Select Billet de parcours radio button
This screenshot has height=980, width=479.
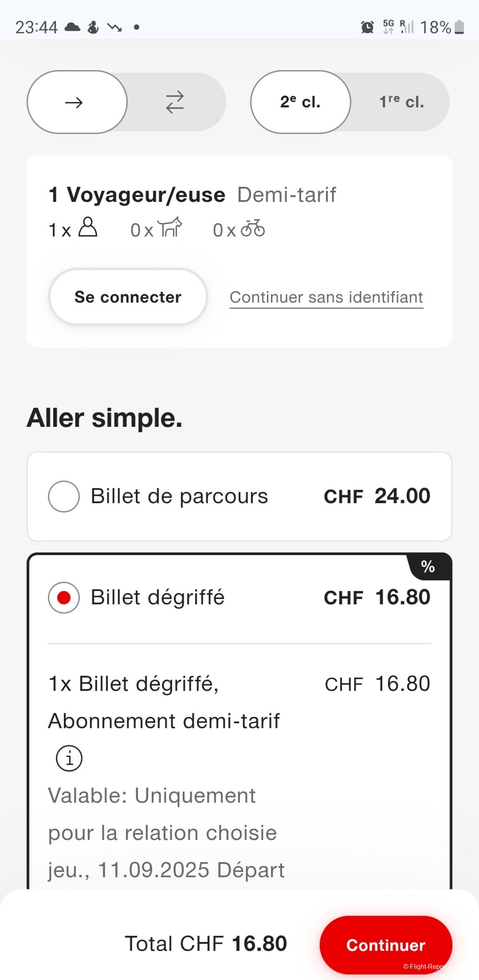(x=64, y=496)
